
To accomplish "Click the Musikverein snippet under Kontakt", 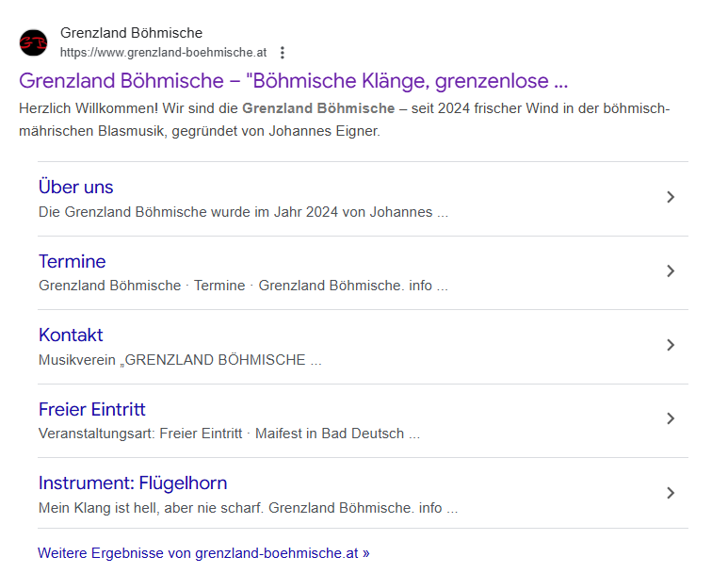I will click(180, 360).
